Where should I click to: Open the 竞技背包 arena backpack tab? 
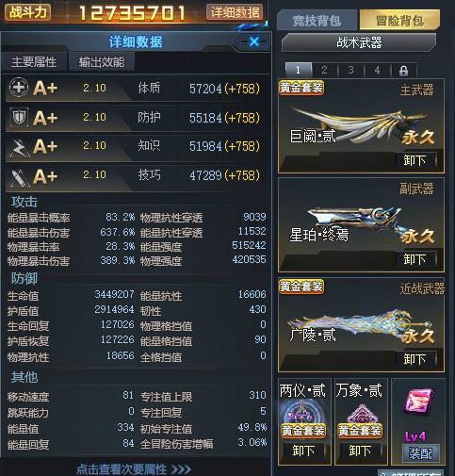pyautogui.click(x=317, y=21)
